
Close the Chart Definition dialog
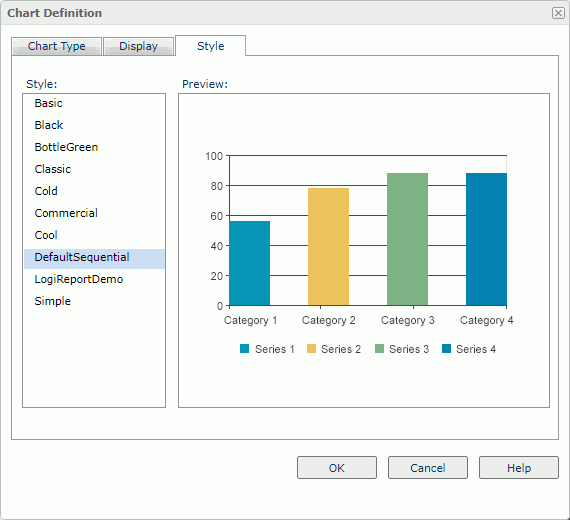tap(558, 13)
